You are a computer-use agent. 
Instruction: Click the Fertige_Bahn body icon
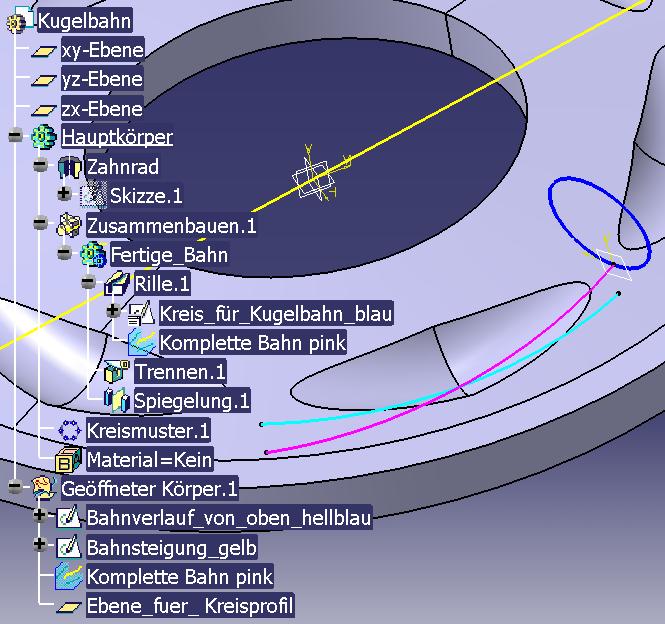93,255
